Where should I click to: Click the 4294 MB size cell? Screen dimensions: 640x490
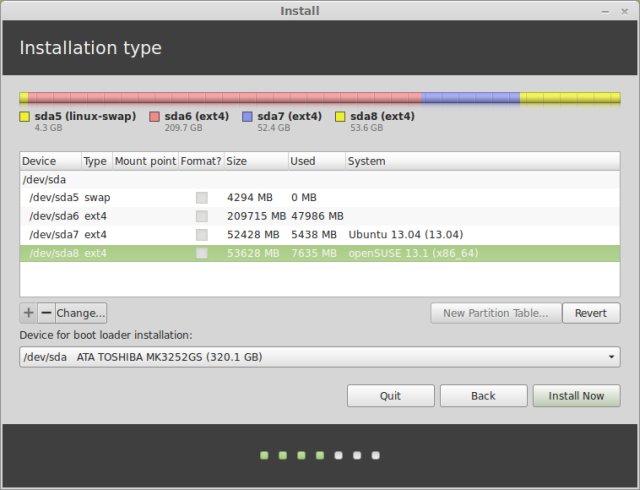[250, 198]
